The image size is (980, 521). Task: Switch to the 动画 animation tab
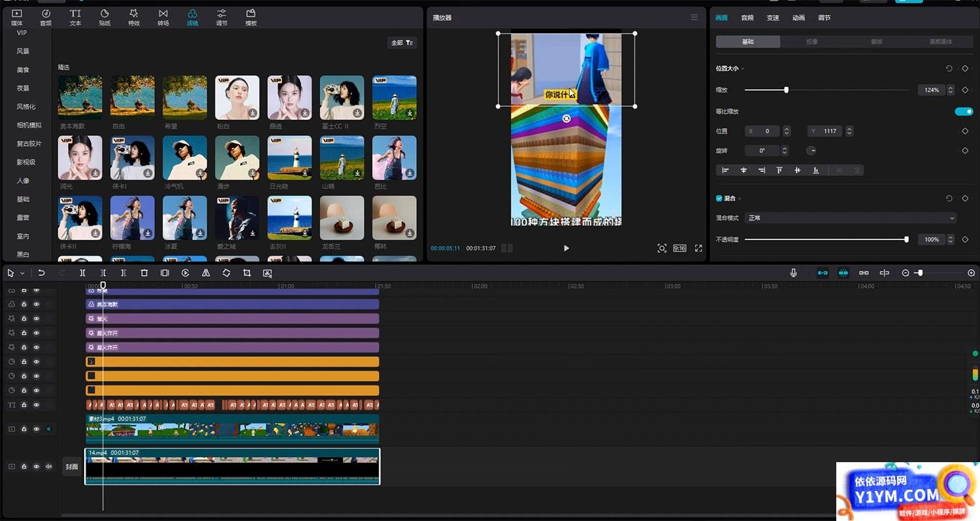coord(798,18)
